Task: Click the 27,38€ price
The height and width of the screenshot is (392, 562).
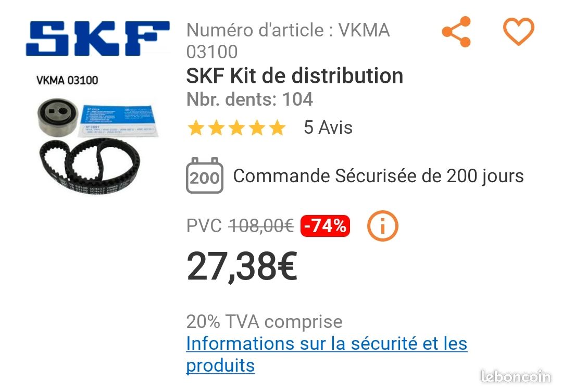Action: click(x=242, y=266)
